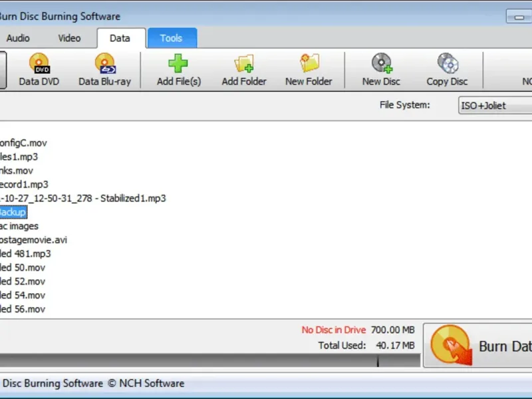Select the file ending in 54.mov
Screen dimensions: 532x399
coord(23,295)
